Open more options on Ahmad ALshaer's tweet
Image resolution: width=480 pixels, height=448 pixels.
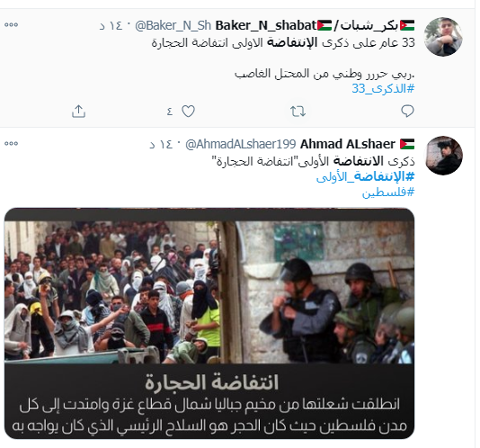12,143
